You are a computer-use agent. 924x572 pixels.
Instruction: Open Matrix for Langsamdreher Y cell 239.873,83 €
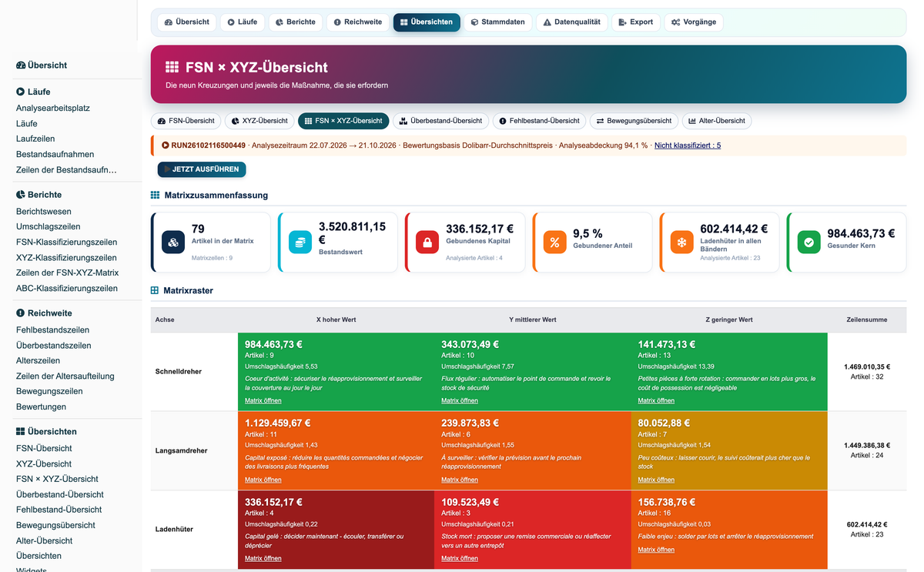[460, 480]
